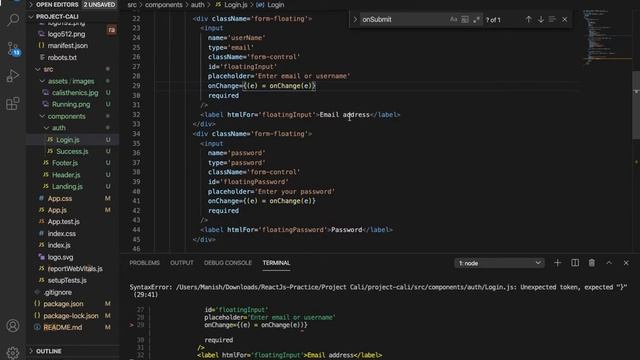Open package-lock.json file
Screen dimensions: 640x360
[x=73, y=316]
